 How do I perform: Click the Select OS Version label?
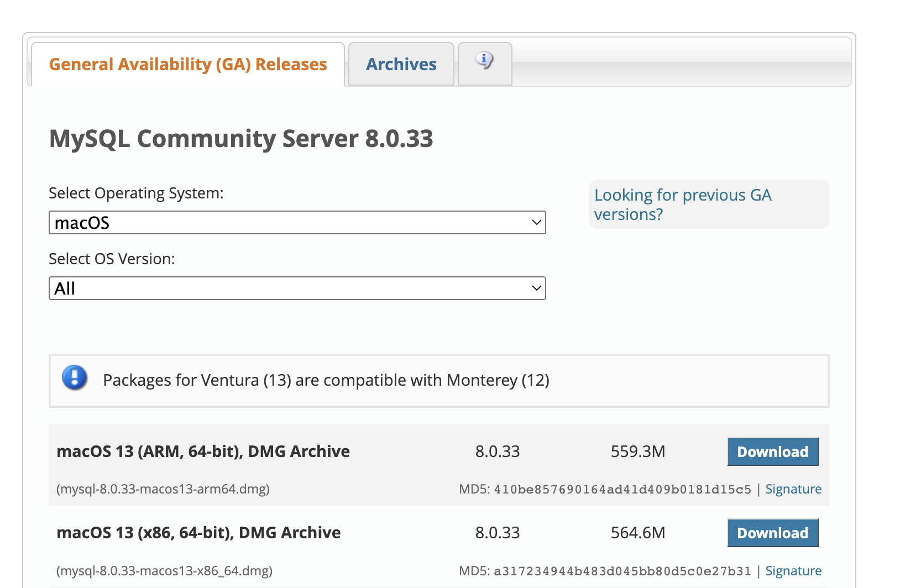pos(112,259)
